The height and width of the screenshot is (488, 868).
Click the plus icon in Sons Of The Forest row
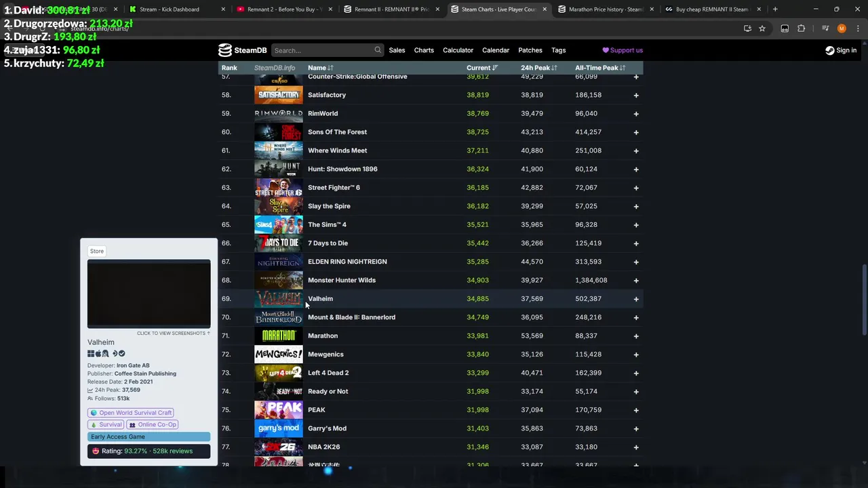pos(636,132)
